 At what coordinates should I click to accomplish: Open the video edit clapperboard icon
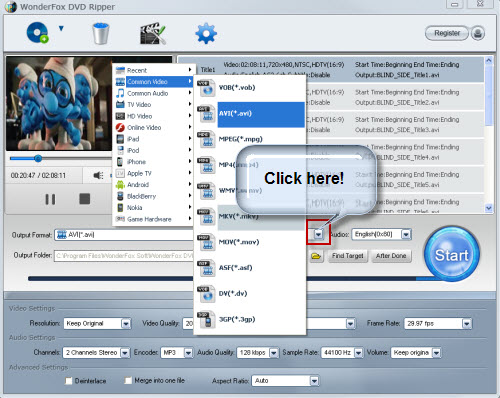tap(153, 33)
